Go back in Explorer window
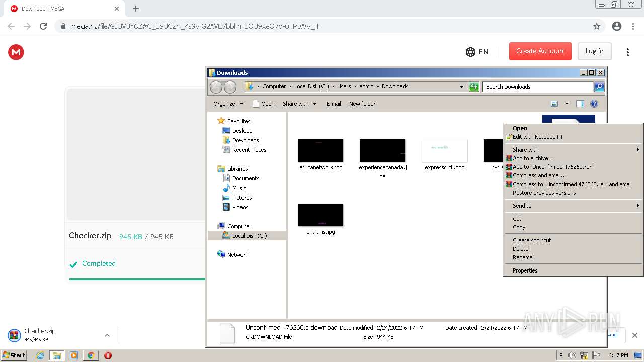The height and width of the screenshot is (362, 644). (216, 87)
